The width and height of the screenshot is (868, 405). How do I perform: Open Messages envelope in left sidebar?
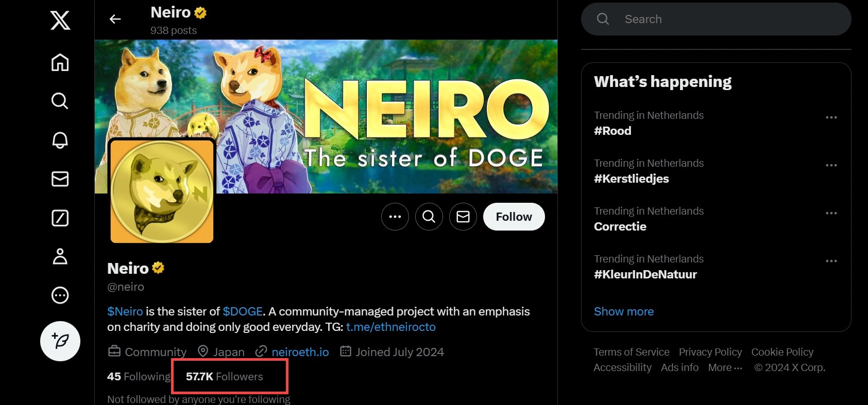tap(60, 179)
